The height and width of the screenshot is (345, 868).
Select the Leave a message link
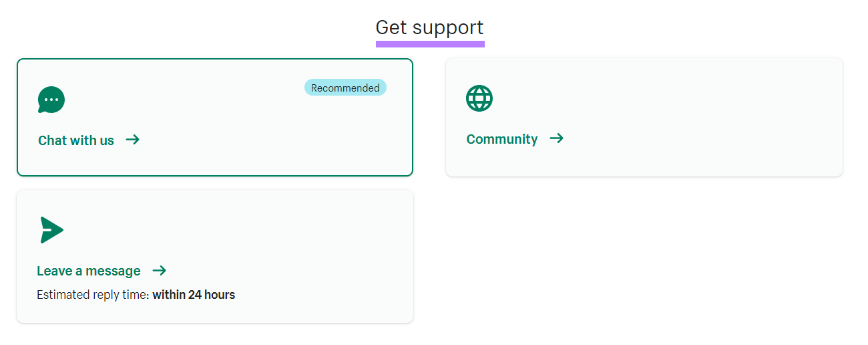(89, 271)
